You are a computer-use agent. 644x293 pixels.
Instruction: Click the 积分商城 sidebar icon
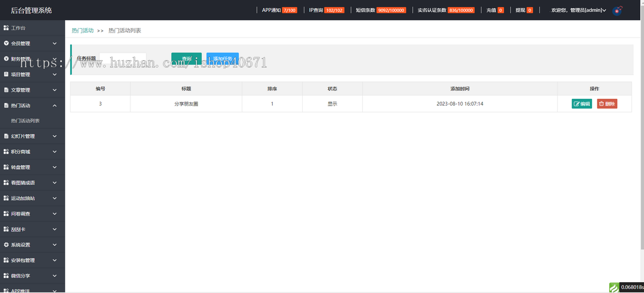(x=6, y=152)
